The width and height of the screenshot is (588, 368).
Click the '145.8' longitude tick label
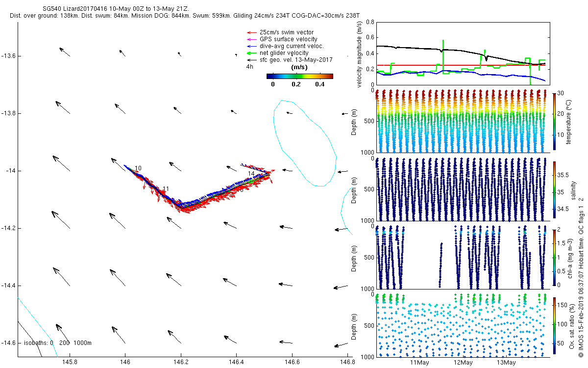click(70, 362)
